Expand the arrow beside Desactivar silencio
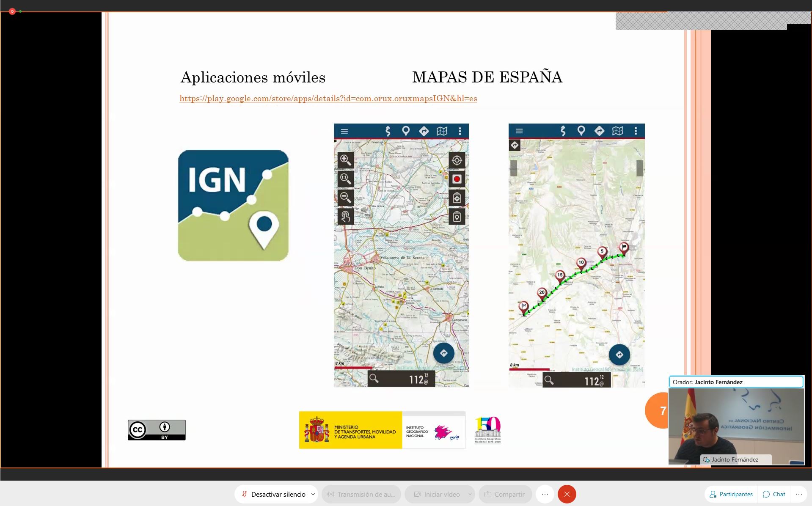The height and width of the screenshot is (506, 812). pyautogui.click(x=313, y=494)
